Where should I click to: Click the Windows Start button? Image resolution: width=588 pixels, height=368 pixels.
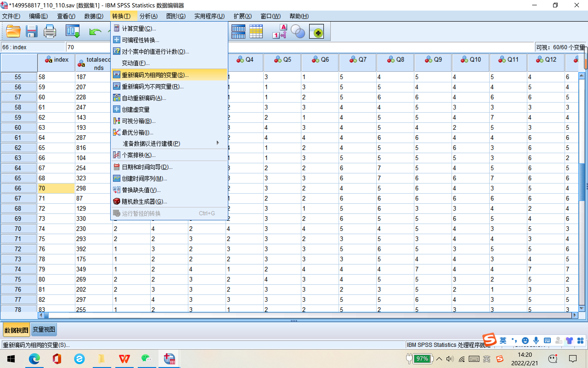coord(11,359)
